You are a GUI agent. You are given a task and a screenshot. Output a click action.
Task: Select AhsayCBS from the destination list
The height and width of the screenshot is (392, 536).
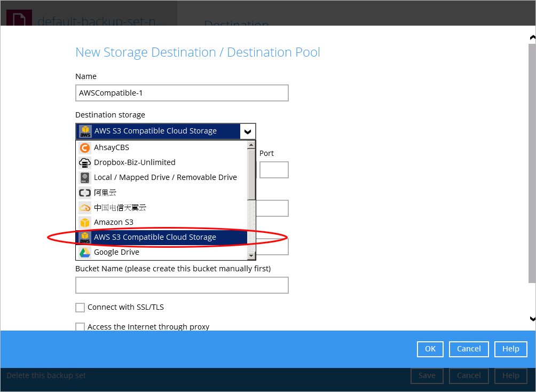tap(161, 147)
